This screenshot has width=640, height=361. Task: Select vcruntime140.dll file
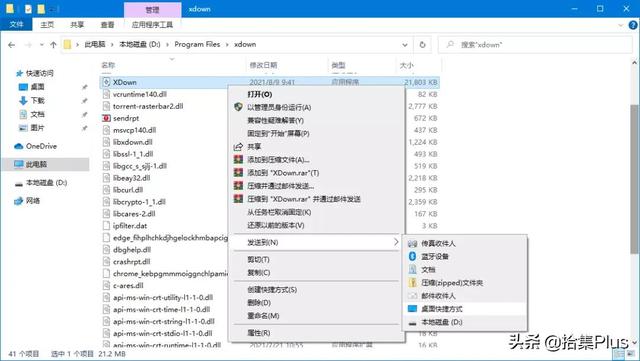point(140,94)
